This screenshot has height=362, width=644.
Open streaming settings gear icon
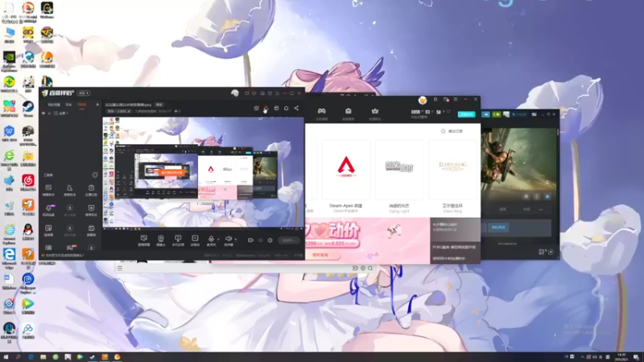pos(270,240)
